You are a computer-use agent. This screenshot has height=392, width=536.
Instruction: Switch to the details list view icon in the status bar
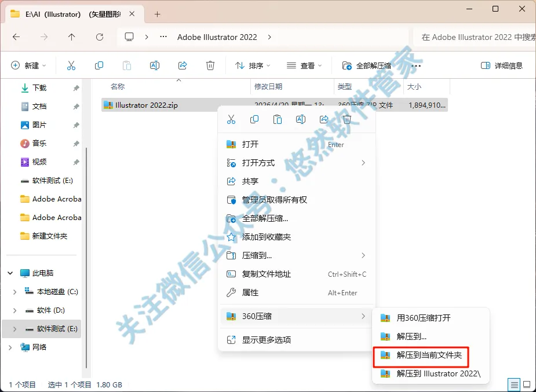point(515,385)
